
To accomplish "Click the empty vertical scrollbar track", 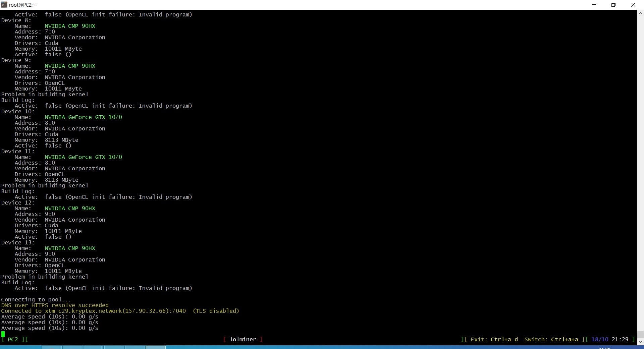I will 640,168.
